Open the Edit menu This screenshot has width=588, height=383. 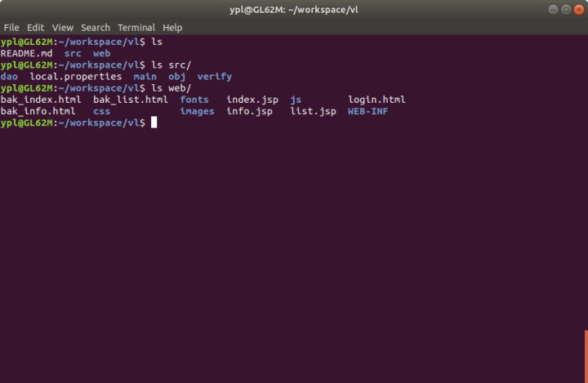pos(35,28)
